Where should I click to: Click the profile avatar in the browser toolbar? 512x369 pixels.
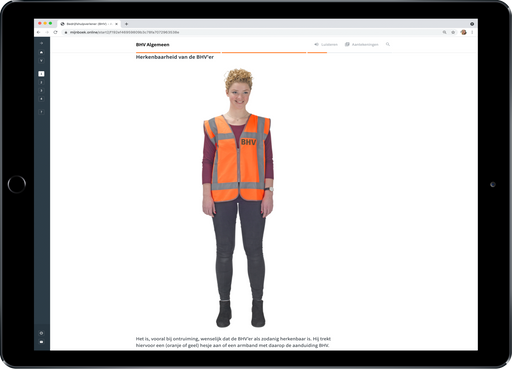(463, 32)
